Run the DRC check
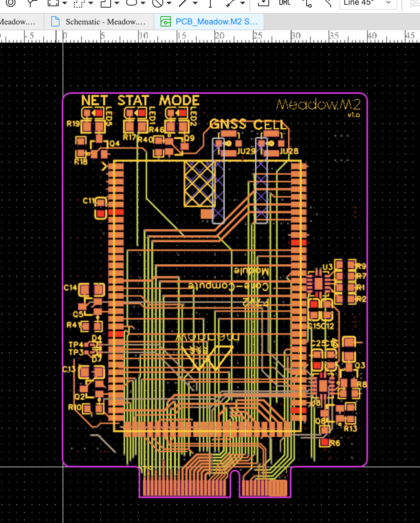 pyautogui.click(x=285, y=2)
